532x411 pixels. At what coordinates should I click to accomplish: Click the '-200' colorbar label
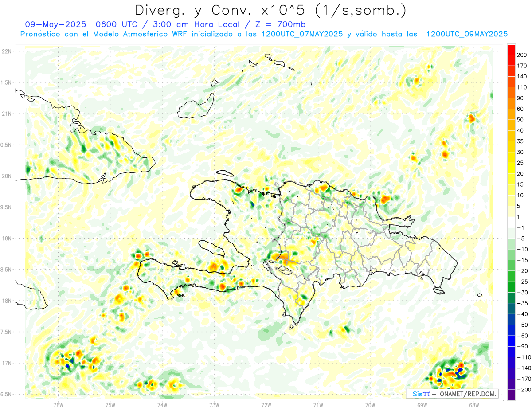(x=524, y=389)
